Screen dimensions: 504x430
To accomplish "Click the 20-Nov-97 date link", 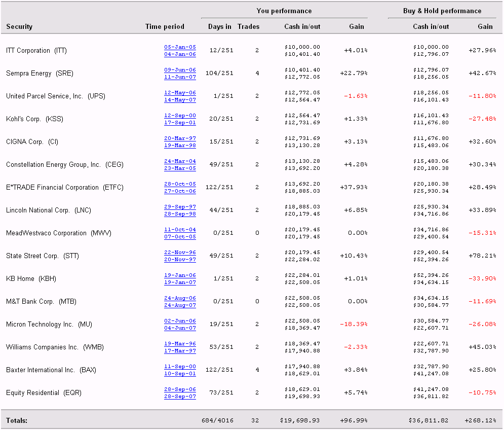I will 180,260.
